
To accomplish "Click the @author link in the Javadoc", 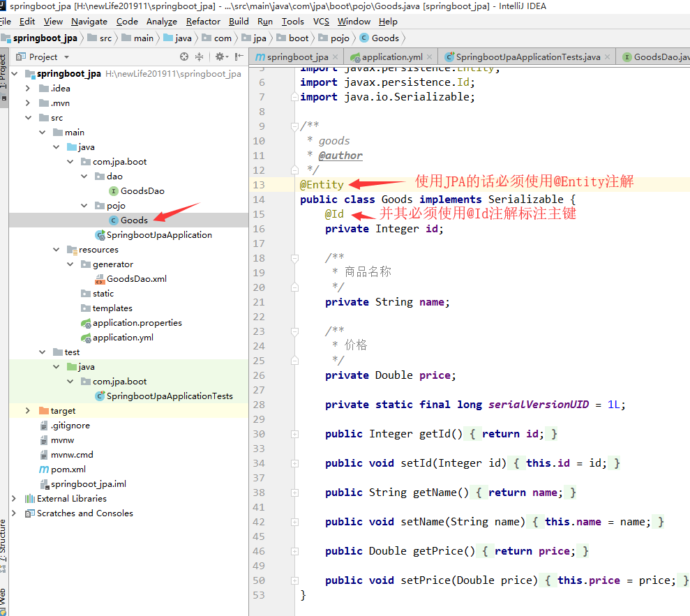I will click(x=340, y=155).
